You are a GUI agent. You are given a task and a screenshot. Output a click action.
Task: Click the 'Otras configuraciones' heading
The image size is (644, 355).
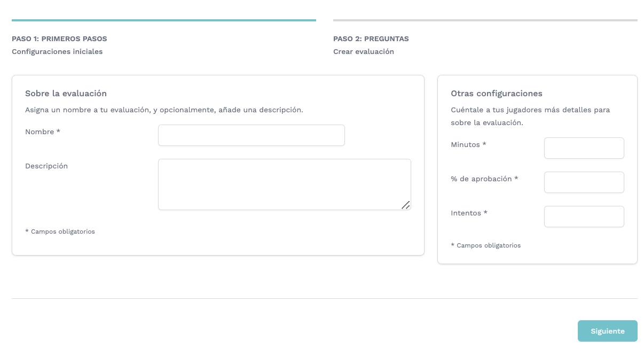[496, 94]
